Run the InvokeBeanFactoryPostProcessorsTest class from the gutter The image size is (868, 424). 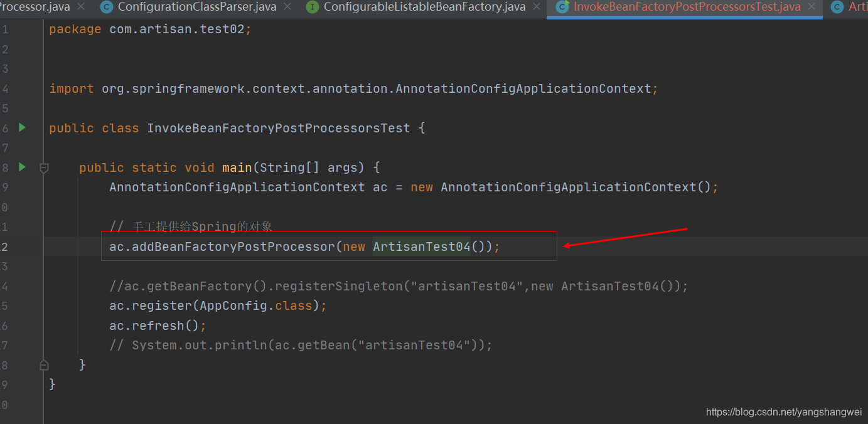click(x=23, y=127)
